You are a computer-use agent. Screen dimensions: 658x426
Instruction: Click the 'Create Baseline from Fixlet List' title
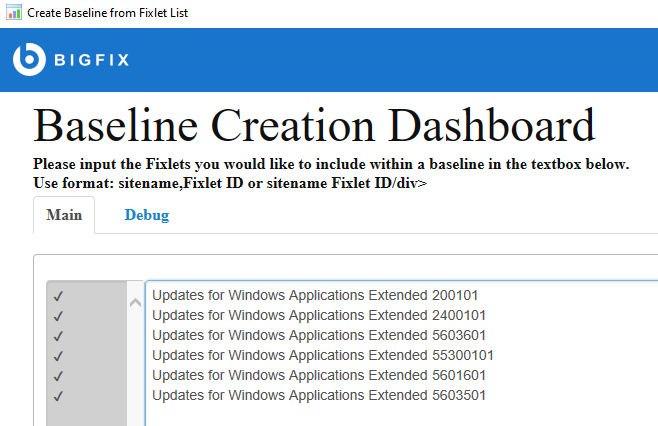tap(107, 13)
